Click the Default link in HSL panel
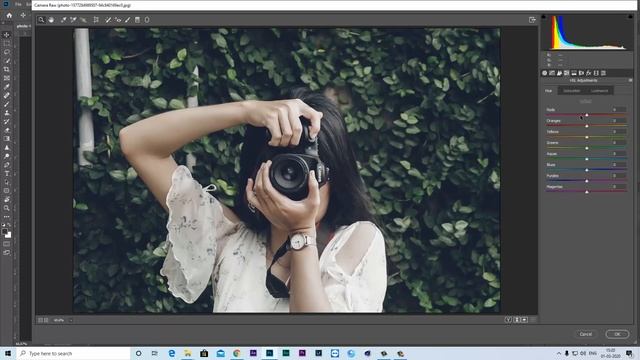 (x=586, y=101)
